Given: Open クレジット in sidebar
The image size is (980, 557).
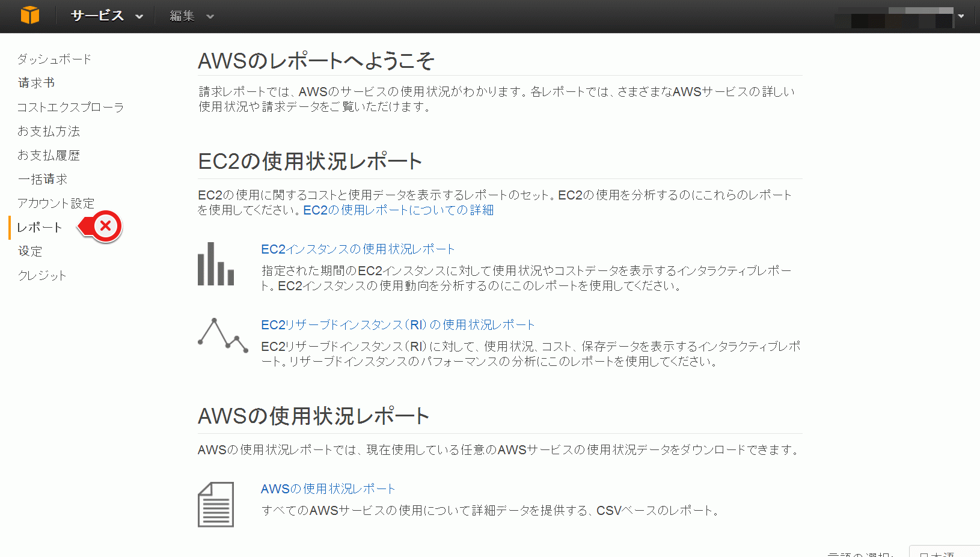Looking at the screenshot, I should click(x=42, y=275).
